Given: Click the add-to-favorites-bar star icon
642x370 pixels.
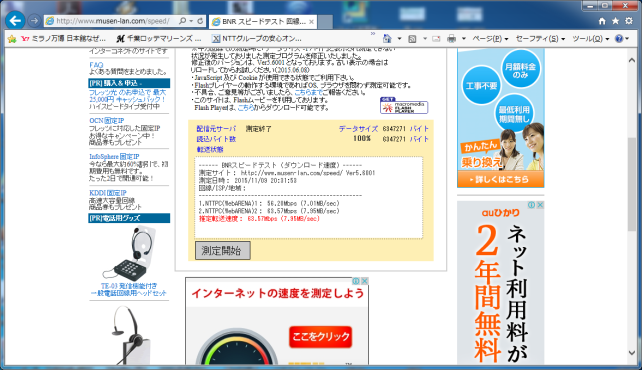Looking at the screenshot, I should (x=12, y=39).
